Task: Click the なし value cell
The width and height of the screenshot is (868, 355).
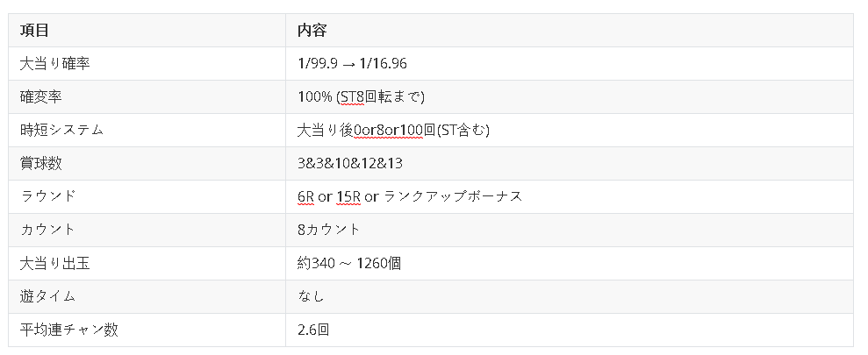Action: 312,296
